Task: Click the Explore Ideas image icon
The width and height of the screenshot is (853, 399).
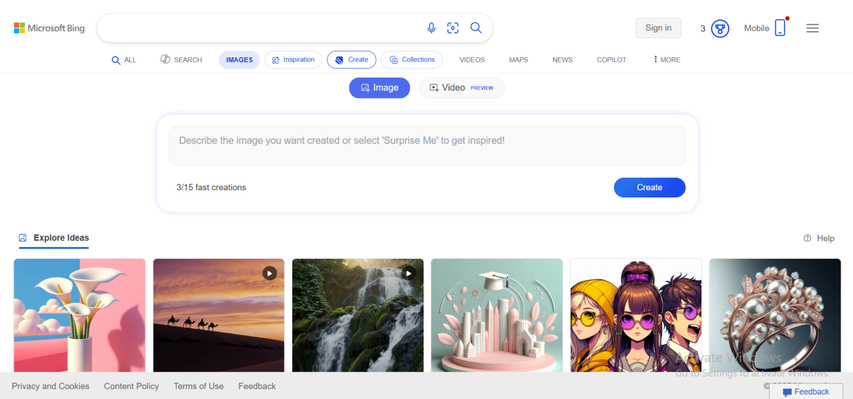Action: [23, 238]
